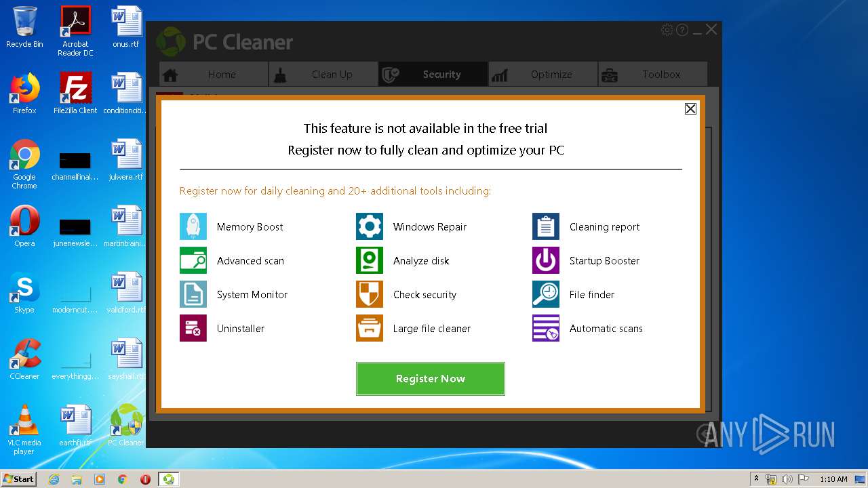This screenshot has height=488, width=868.
Task: Click the Startup Booster power icon
Action: [x=546, y=260]
